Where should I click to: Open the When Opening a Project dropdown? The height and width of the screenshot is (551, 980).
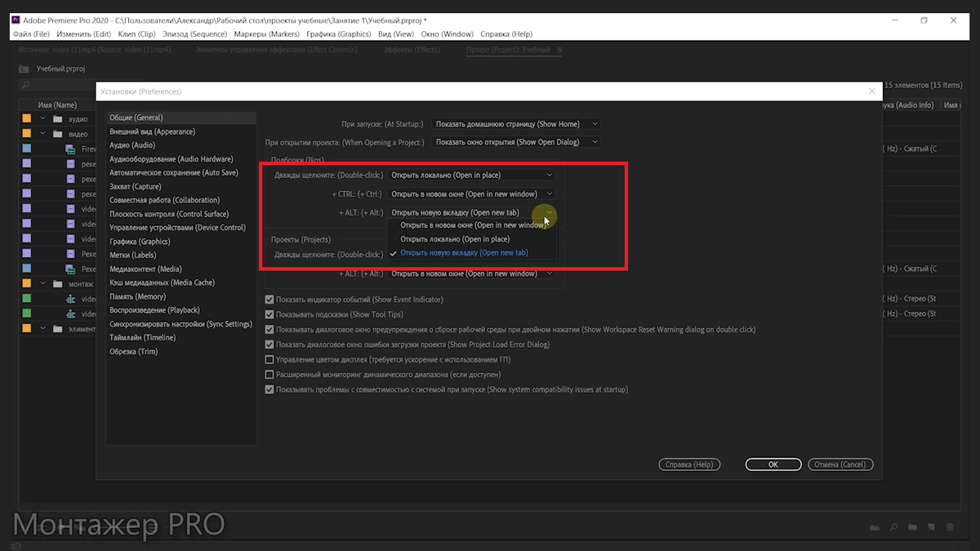(516, 142)
